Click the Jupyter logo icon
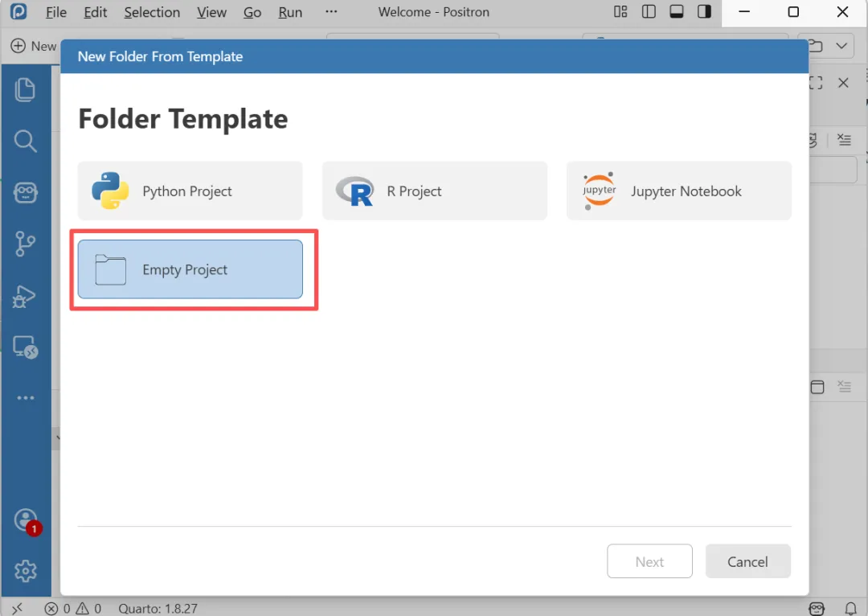 pyautogui.click(x=599, y=191)
